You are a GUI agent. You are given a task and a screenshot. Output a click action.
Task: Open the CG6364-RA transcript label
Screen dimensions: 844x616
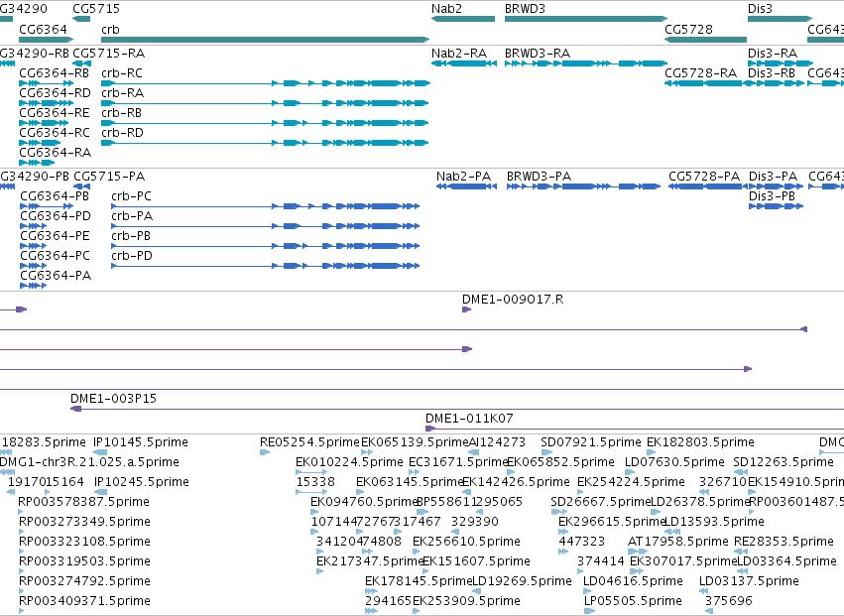coord(55,153)
